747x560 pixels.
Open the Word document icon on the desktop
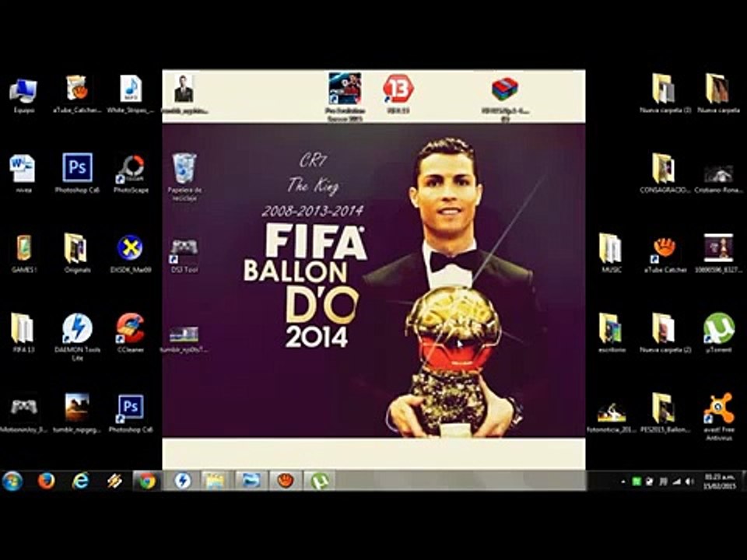coord(22,168)
